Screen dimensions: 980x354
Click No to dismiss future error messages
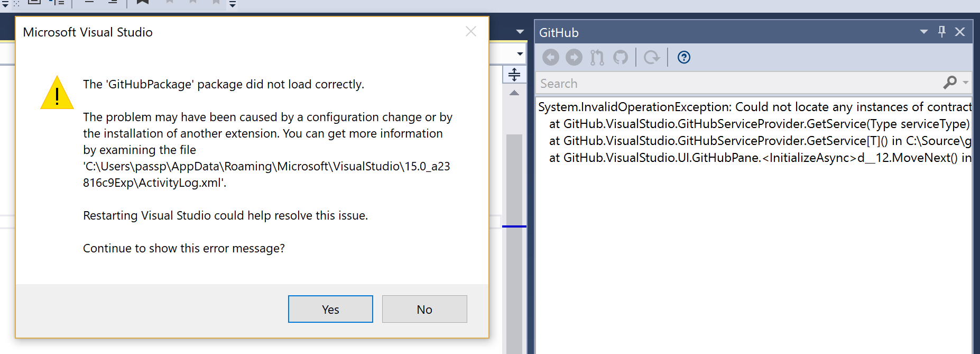click(424, 309)
